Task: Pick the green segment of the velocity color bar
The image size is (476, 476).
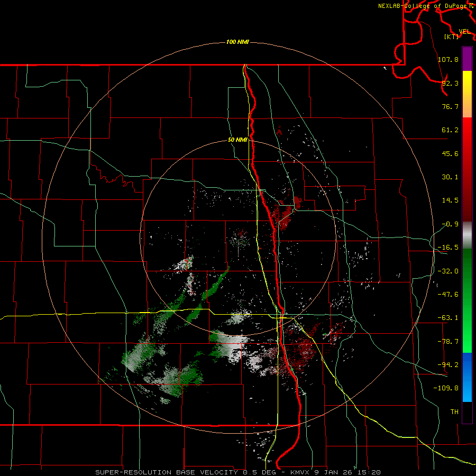Action: (467, 300)
